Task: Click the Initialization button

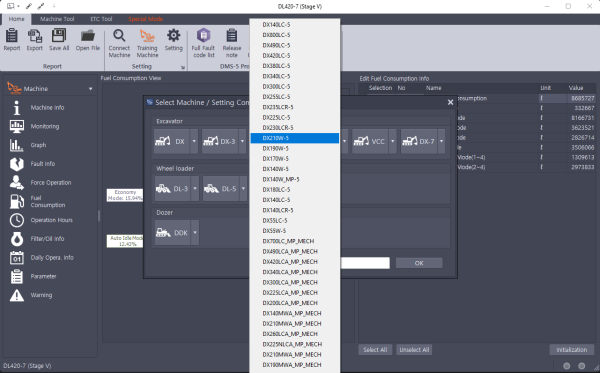Action: tap(572, 350)
